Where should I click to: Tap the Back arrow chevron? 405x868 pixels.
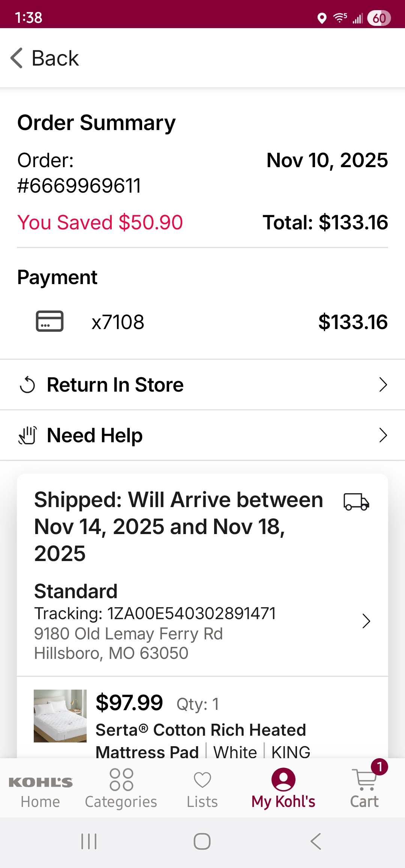coord(16,58)
